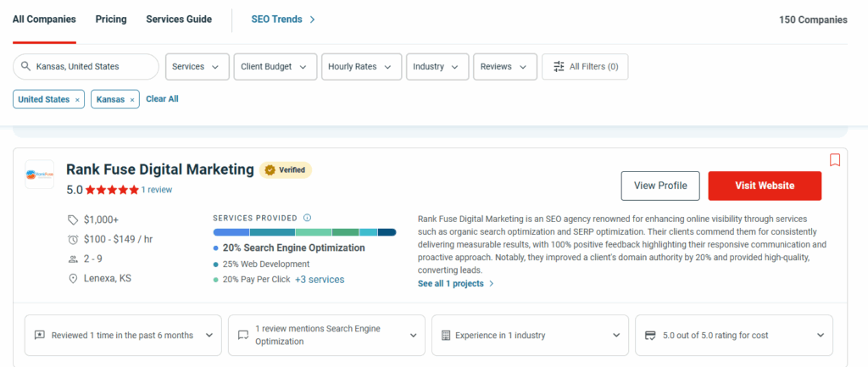Screen dimensions: 868x367
Task: Click the Verified badge icon
Action: pos(271,170)
